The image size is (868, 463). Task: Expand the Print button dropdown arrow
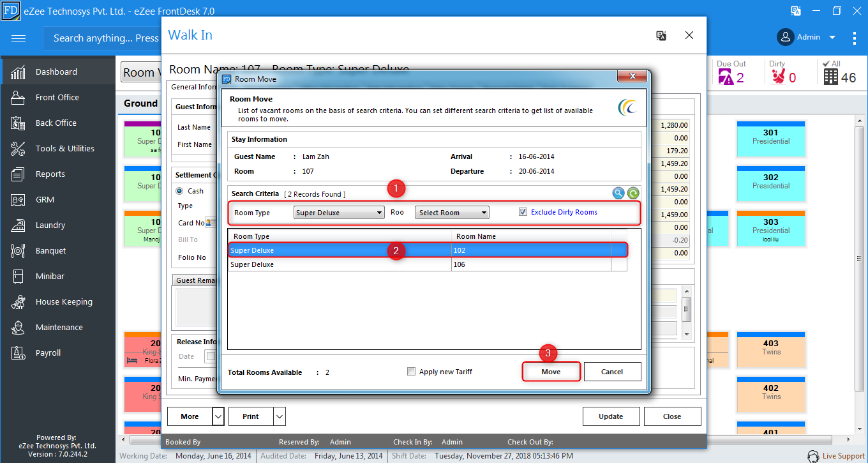point(280,416)
